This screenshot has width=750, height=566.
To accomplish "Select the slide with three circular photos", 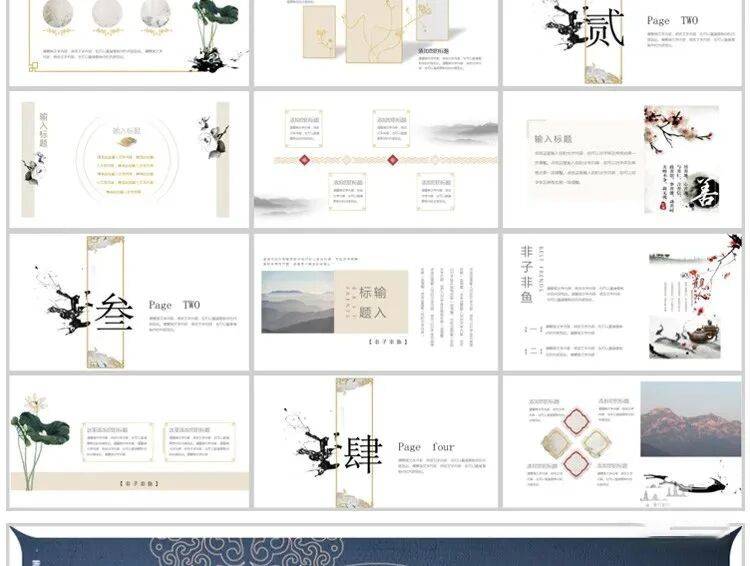I will [x=129, y=43].
